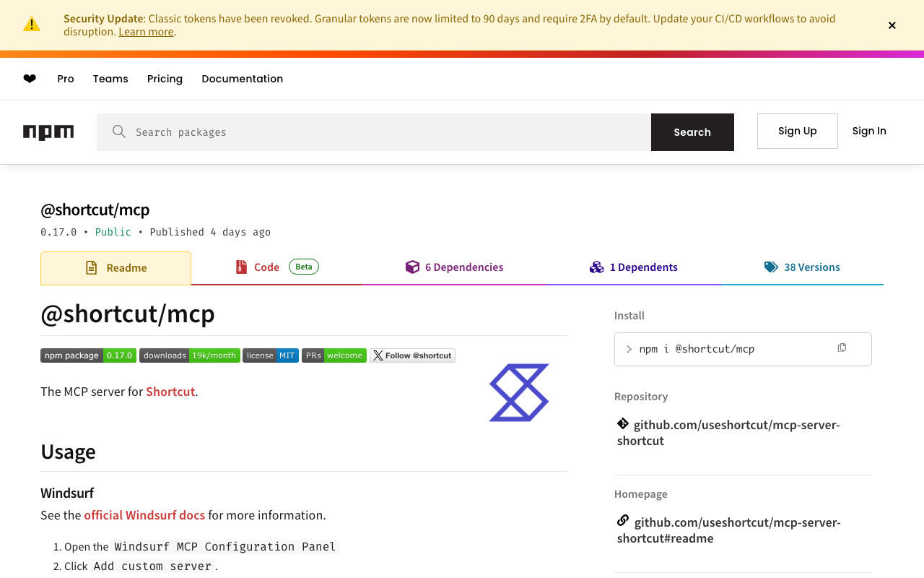Click the downloads 19k/month badge
924x578 pixels.
point(189,355)
